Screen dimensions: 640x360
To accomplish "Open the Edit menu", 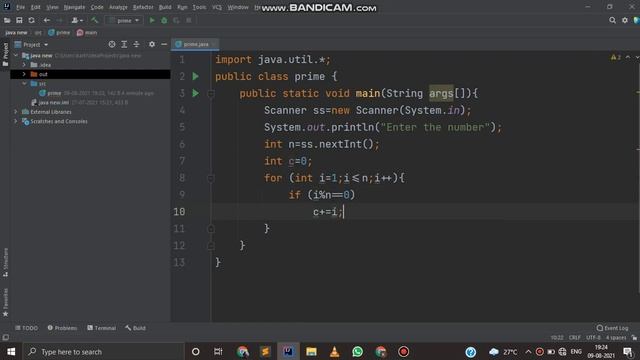I will 36,7.
